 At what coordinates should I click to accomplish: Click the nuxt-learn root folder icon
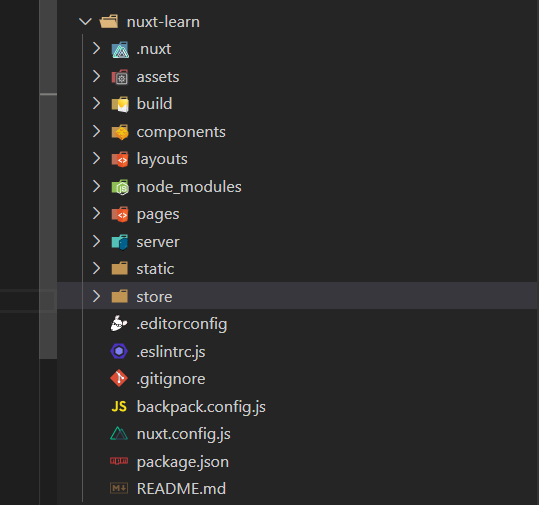(x=109, y=22)
